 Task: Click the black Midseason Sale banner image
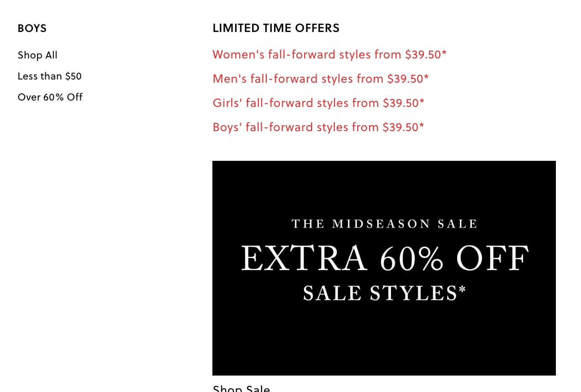pos(384,338)
